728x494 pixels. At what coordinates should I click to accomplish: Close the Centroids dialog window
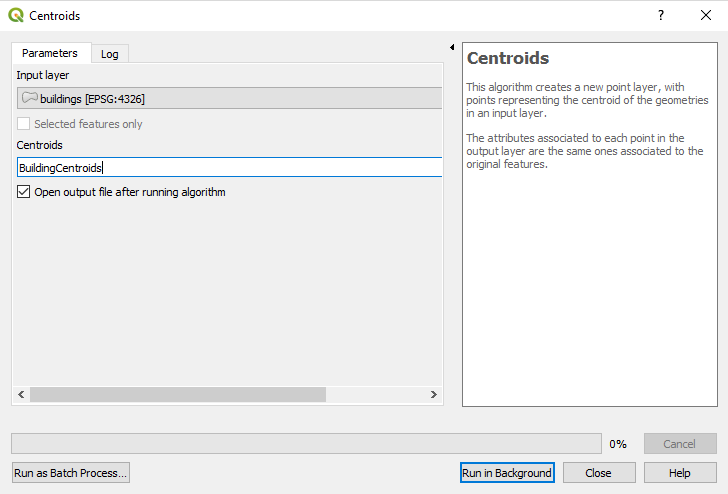pyautogui.click(x=705, y=16)
